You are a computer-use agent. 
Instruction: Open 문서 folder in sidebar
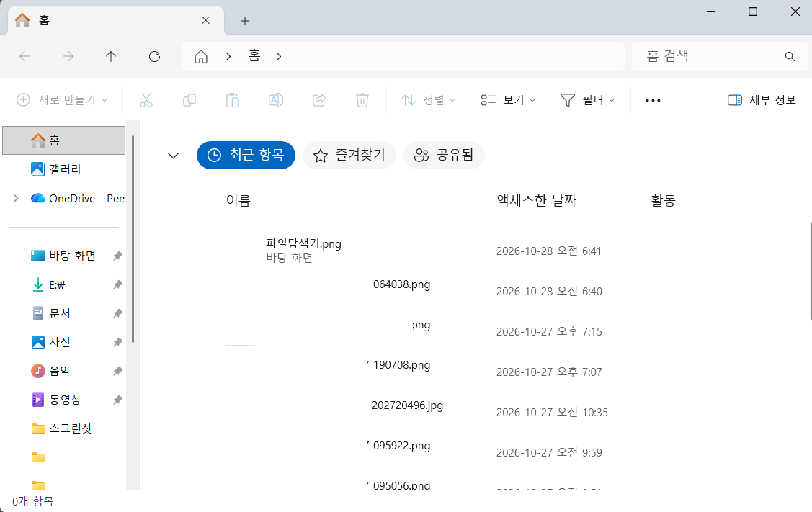[x=50, y=314]
